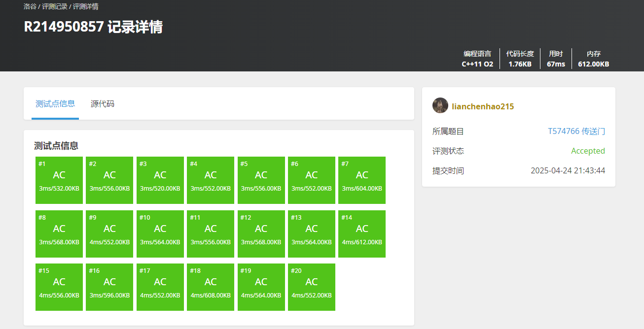Select test case #10 result tile
Screen dimensions: 644x329
click(160, 234)
